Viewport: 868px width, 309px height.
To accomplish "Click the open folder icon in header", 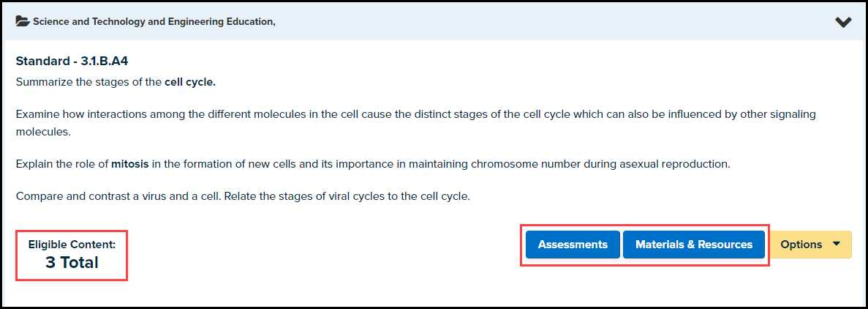I will [x=23, y=22].
